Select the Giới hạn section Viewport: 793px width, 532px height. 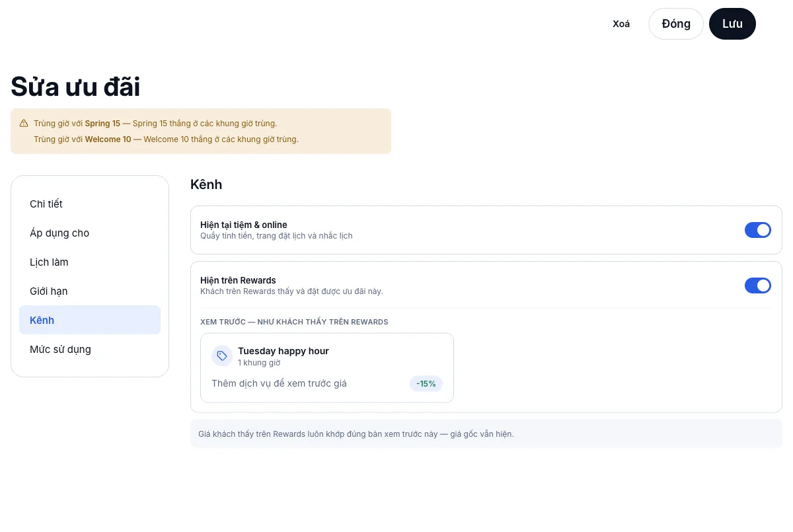tap(90, 291)
